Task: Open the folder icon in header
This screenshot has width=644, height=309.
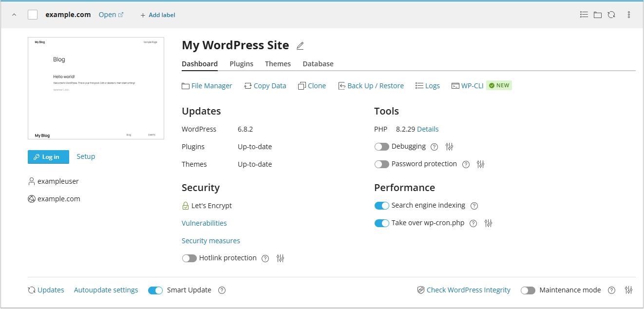Action: click(598, 15)
